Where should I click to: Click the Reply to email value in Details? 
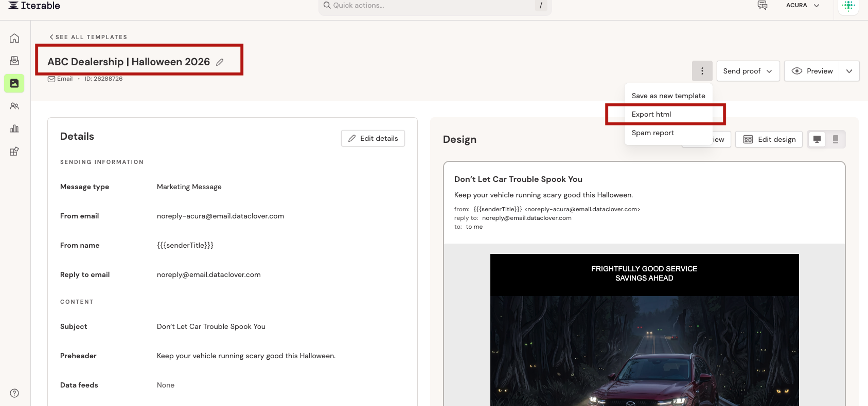209,274
